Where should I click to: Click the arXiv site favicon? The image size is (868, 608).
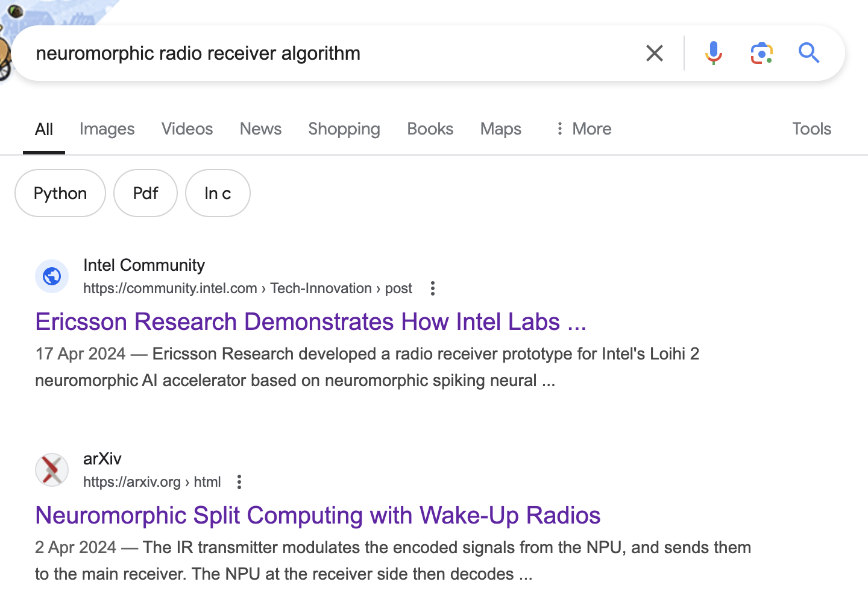click(52, 470)
